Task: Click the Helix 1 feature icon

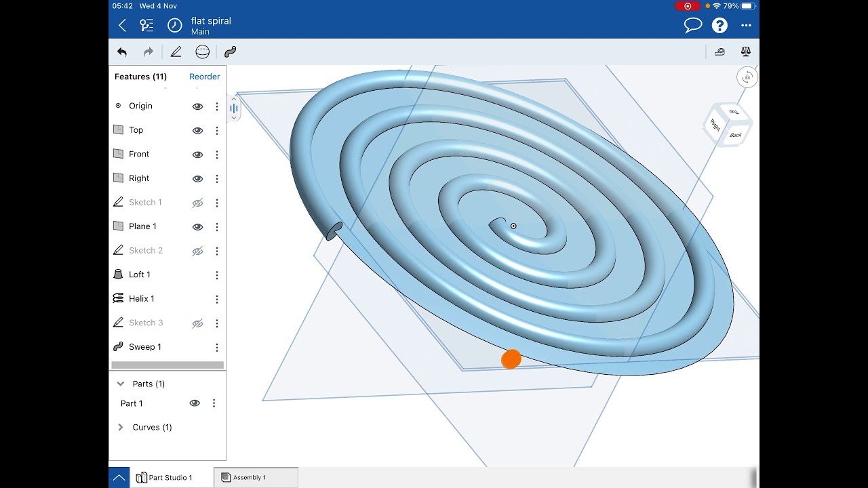Action: (118, 298)
